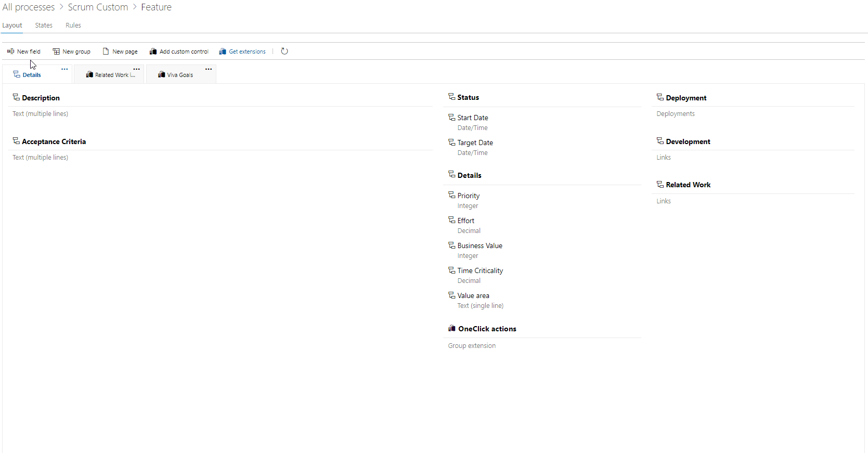
Task: Select the Priority field label
Action: [469, 196]
